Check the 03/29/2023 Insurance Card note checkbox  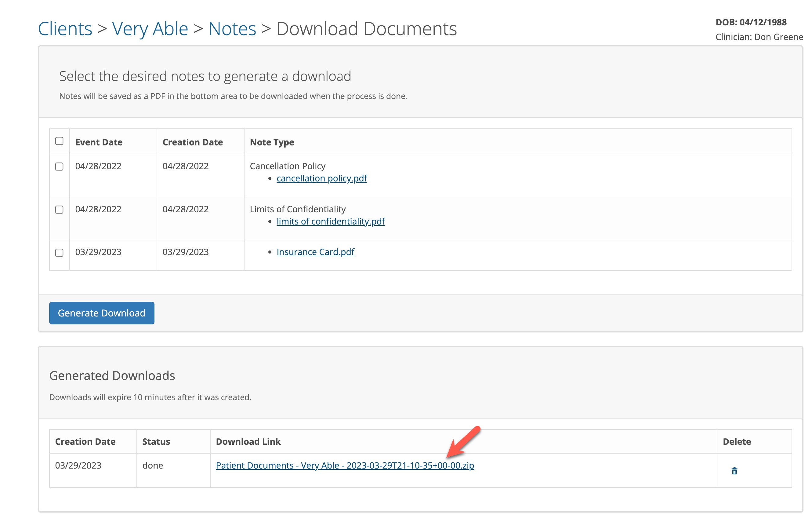click(x=59, y=253)
